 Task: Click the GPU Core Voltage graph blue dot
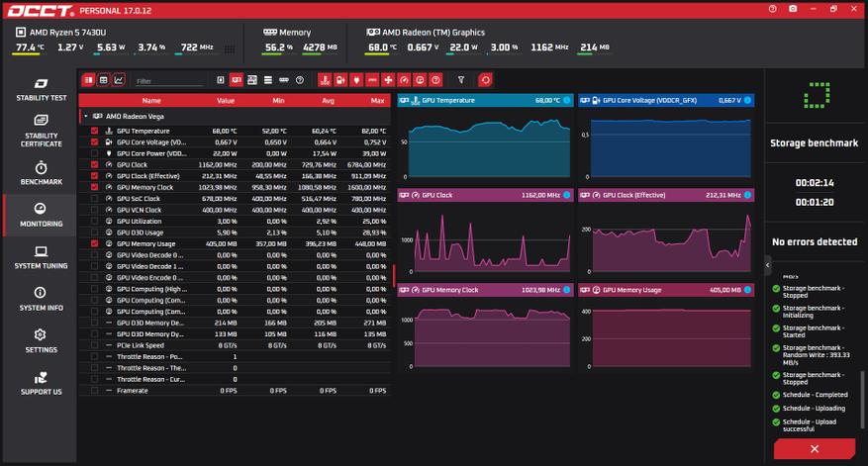click(x=748, y=100)
